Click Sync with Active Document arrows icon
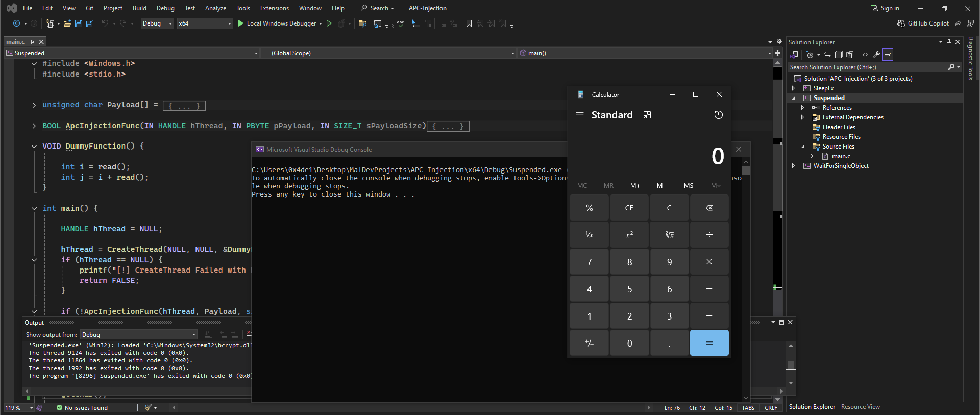 pyautogui.click(x=827, y=55)
